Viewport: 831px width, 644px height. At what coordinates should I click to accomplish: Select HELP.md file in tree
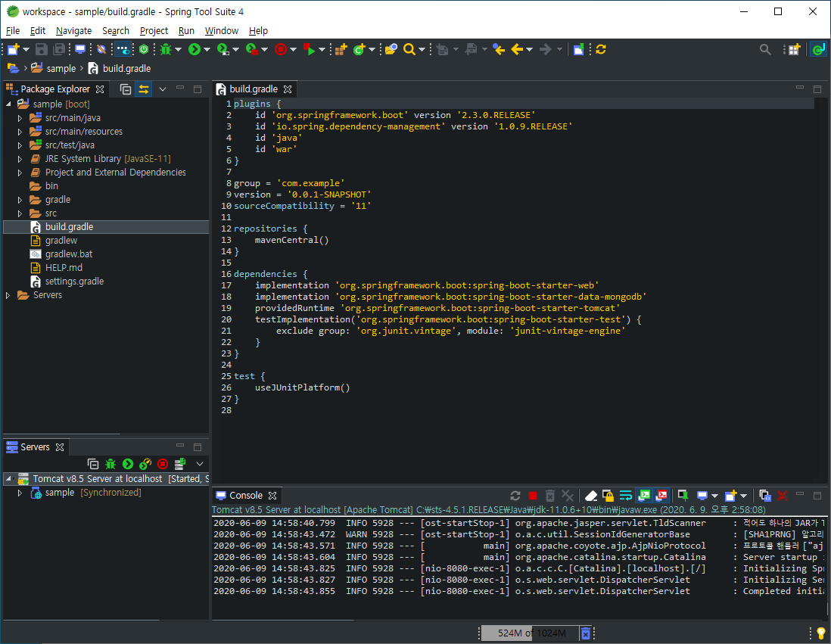[x=64, y=268]
